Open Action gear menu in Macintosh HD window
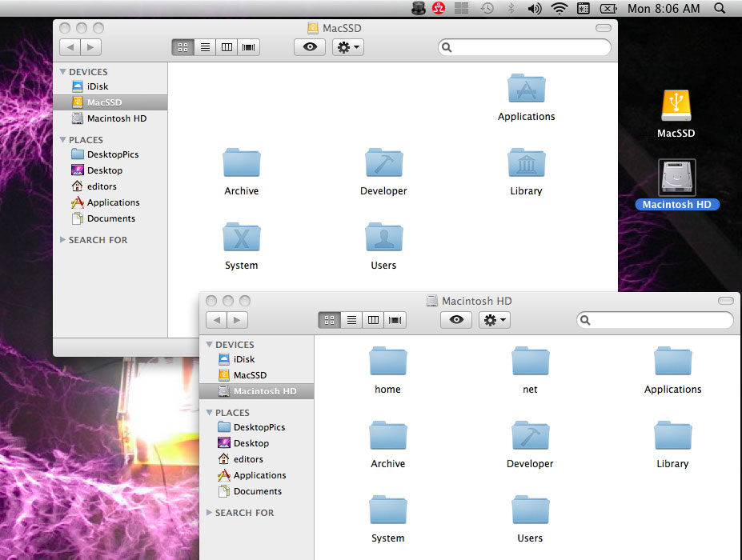 pyautogui.click(x=494, y=320)
